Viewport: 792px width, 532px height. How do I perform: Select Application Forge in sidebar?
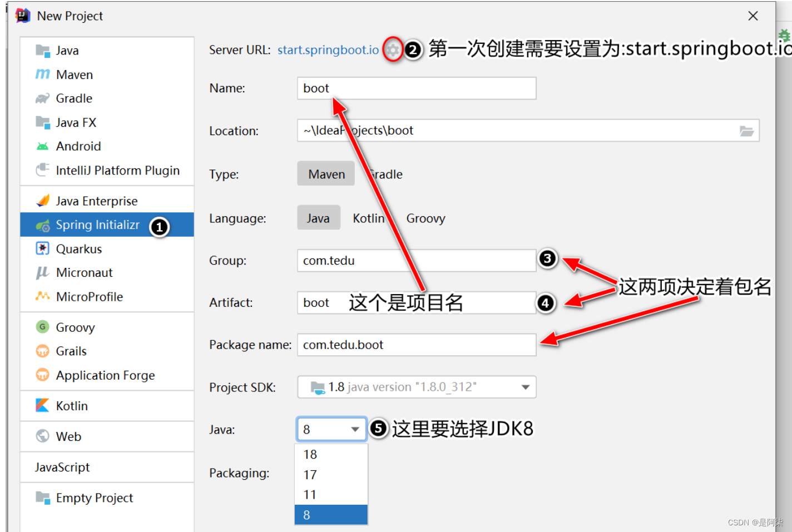click(x=107, y=375)
